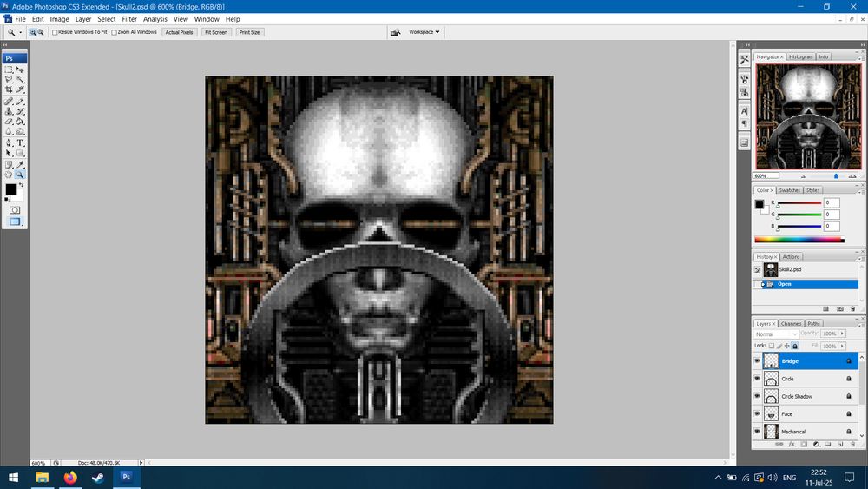Switch to the Histogram tab
Image resolution: width=868 pixels, height=489 pixels.
[x=800, y=56]
